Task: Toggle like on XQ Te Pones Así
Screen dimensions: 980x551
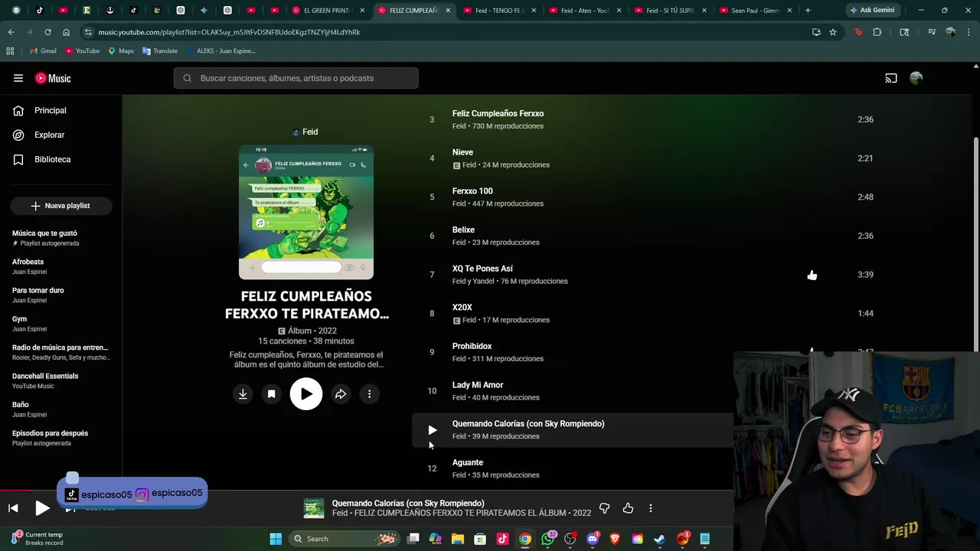Action: [x=812, y=275]
